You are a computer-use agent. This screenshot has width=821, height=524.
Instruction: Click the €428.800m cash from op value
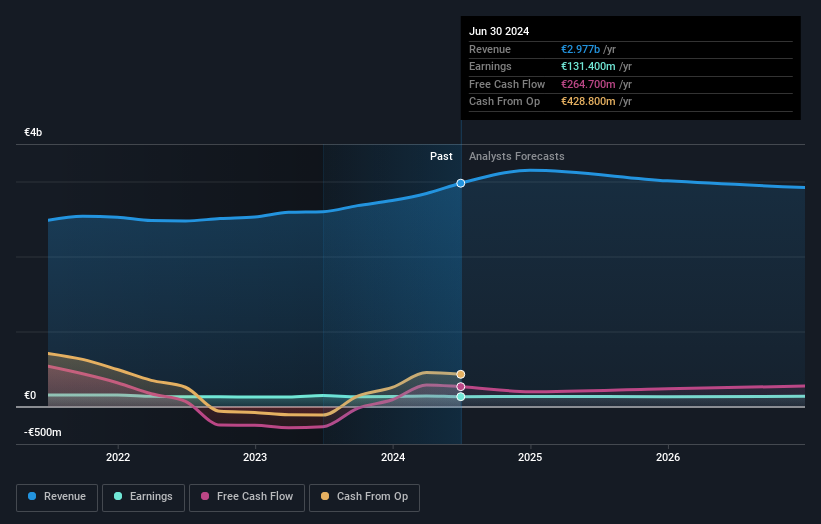coord(588,102)
